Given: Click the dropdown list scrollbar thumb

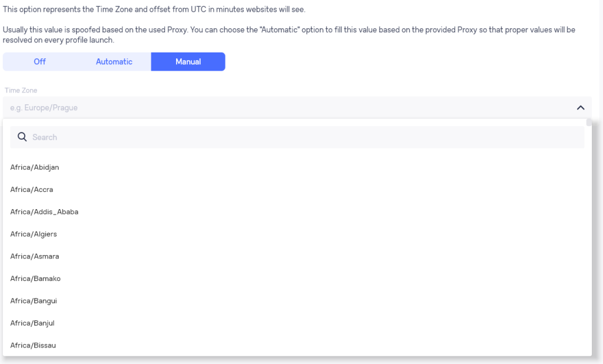Looking at the screenshot, I should point(589,123).
